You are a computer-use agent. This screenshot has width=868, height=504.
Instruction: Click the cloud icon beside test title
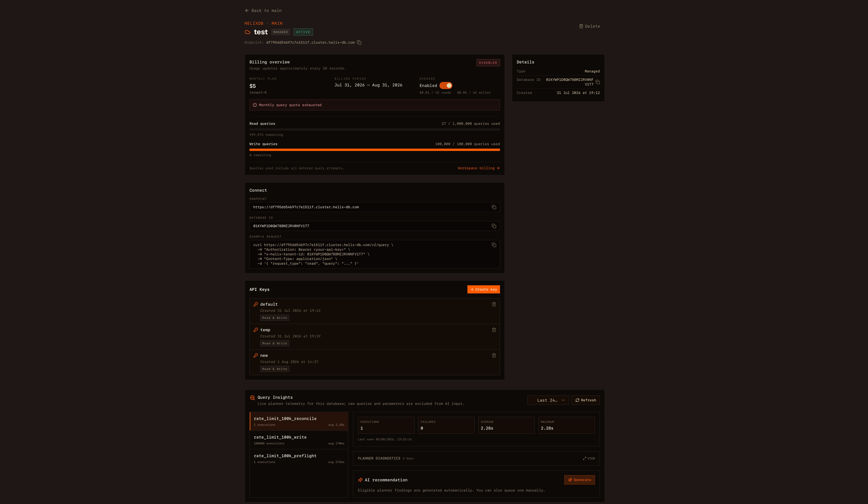tap(247, 32)
